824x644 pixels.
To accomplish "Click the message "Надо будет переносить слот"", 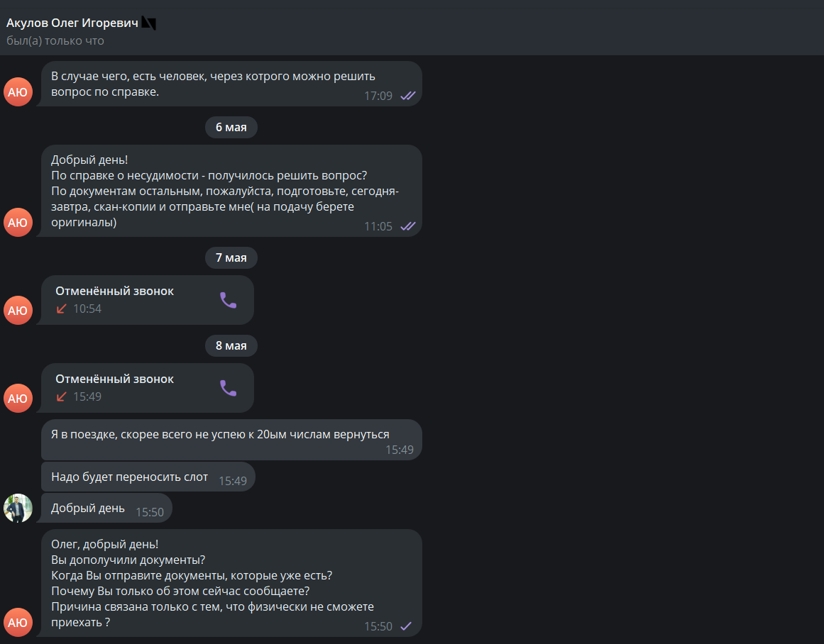I will 148,477.
